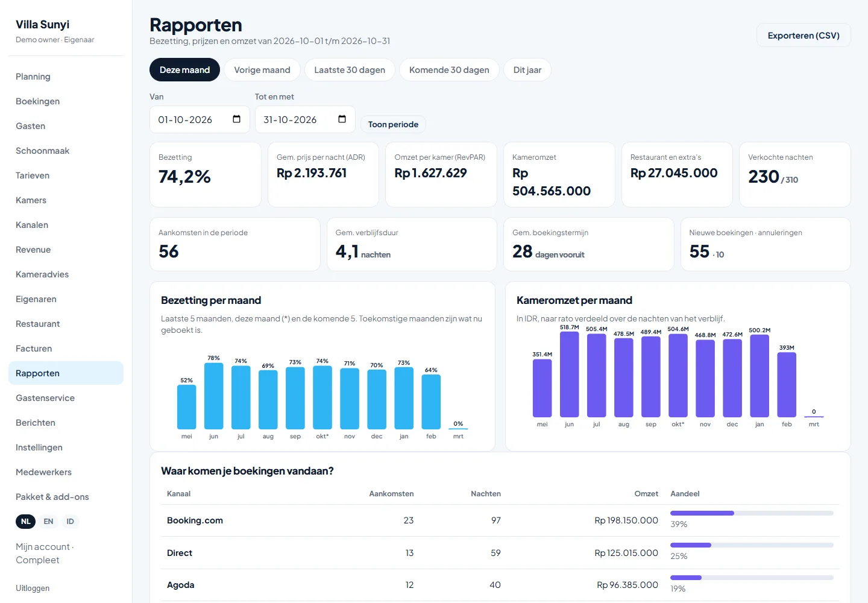Click the jun 518.7M bar in Kameromzet chart
Screen dimensions: 868x603
point(570,374)
